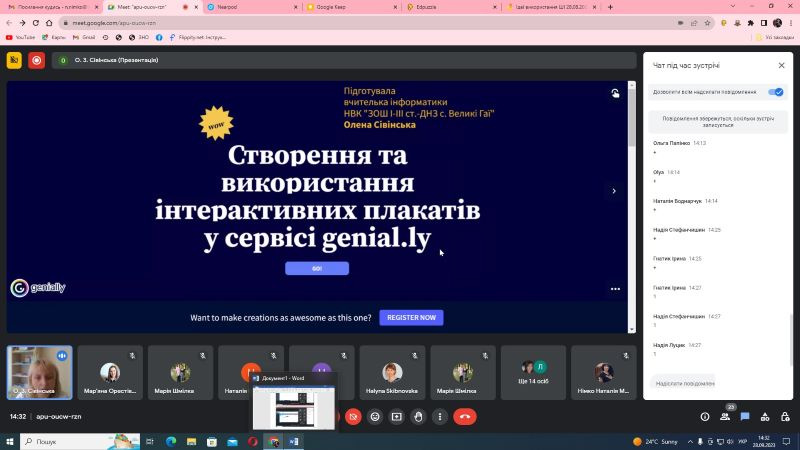
Task: Click the taskbar search box
Action: [80, 441]
